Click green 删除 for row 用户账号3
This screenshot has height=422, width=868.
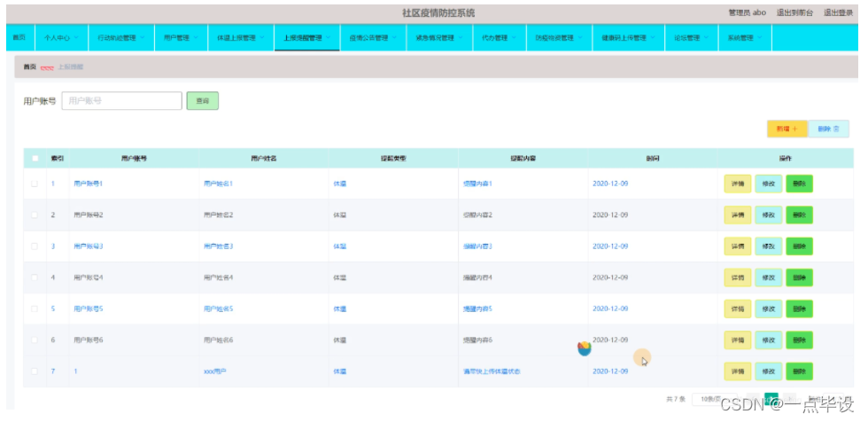(799, 246)
